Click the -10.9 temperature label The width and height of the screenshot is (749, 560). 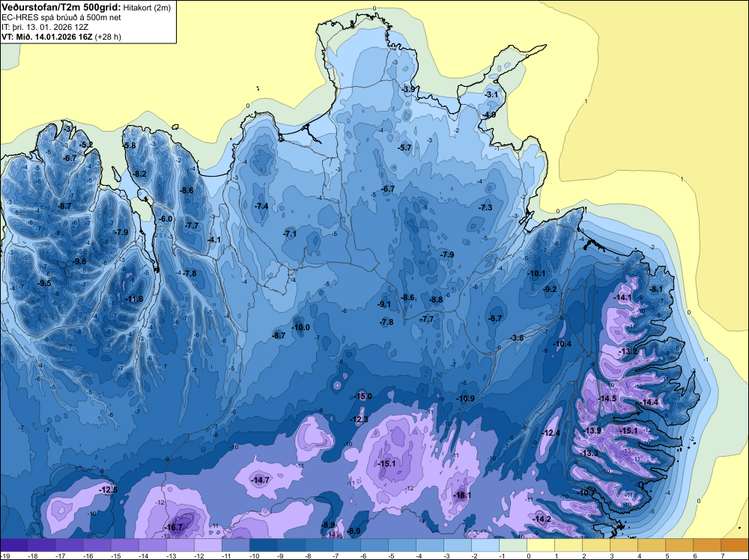(465, 398)
